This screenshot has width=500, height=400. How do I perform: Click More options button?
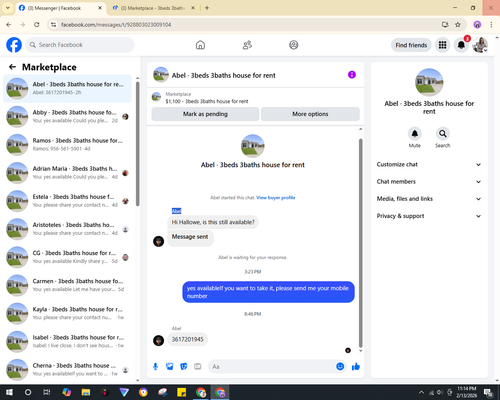tap(310, 114)
